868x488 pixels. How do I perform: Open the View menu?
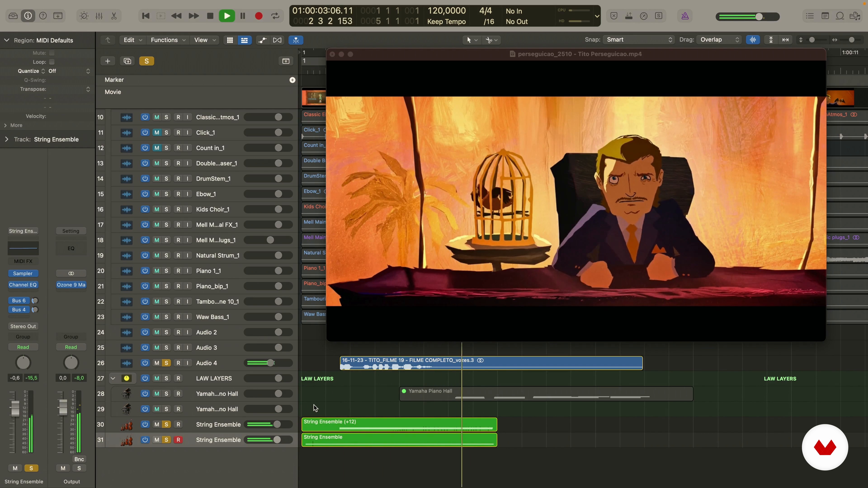click(205, 40)
